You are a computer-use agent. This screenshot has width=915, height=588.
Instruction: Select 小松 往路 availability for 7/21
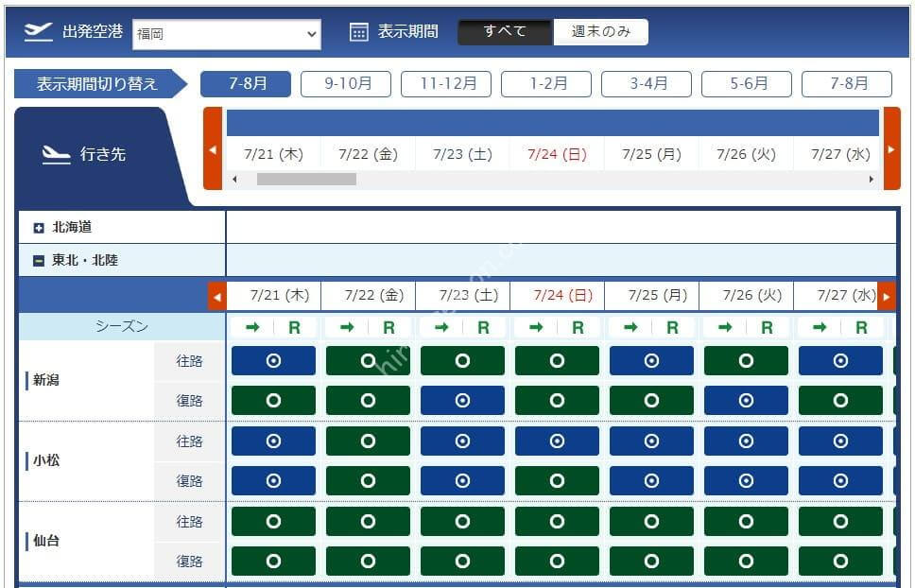(x=273, y=441)
